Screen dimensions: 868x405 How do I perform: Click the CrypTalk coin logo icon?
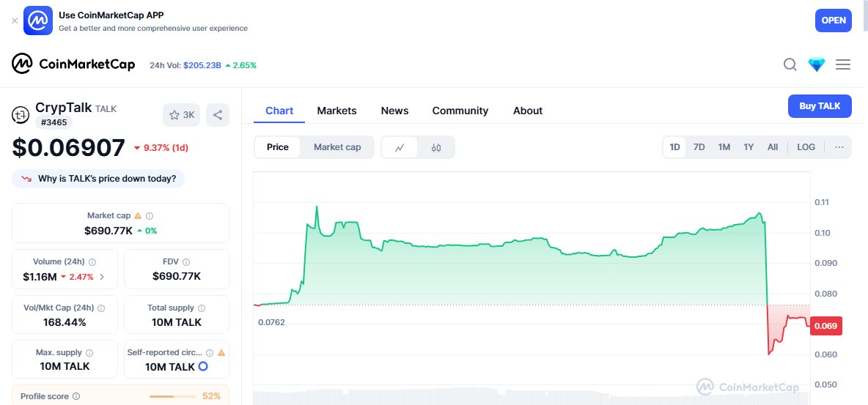(x=21, y=115)
